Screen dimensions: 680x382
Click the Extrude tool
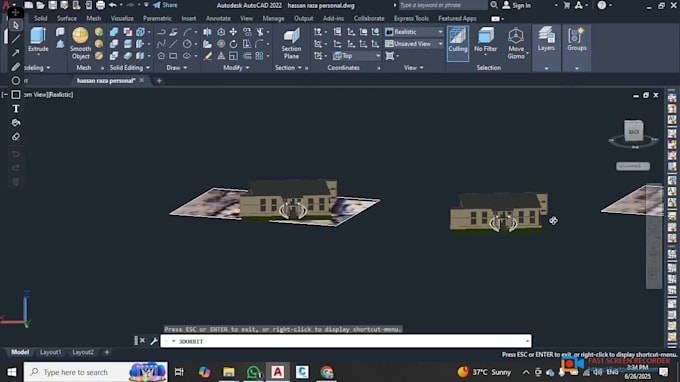point(38,40)
